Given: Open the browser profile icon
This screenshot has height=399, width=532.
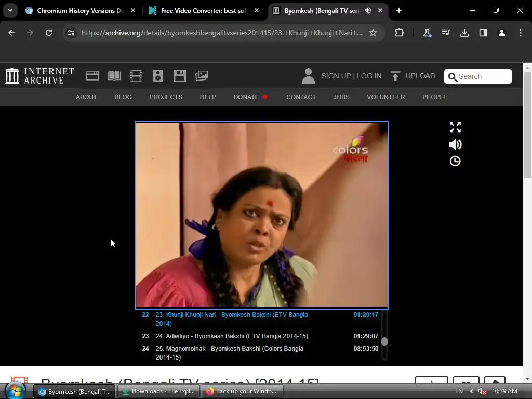Looking at the screenshot, I should pos(502,33).
